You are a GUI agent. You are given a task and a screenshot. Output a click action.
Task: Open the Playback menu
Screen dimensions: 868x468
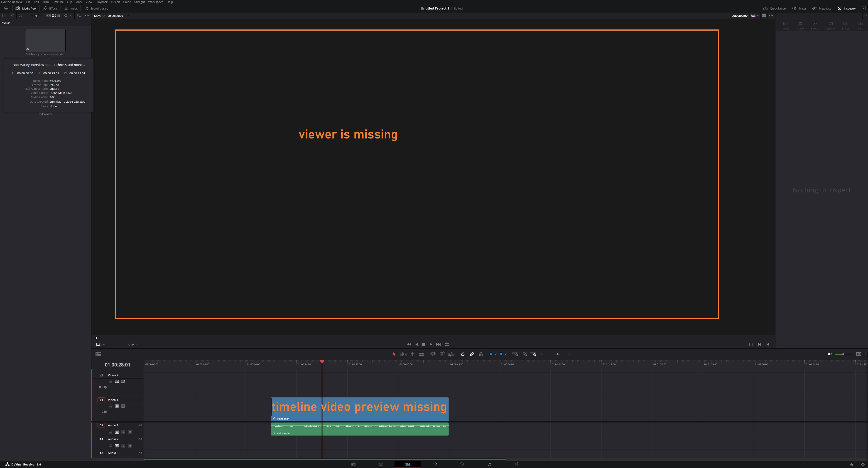101,2
